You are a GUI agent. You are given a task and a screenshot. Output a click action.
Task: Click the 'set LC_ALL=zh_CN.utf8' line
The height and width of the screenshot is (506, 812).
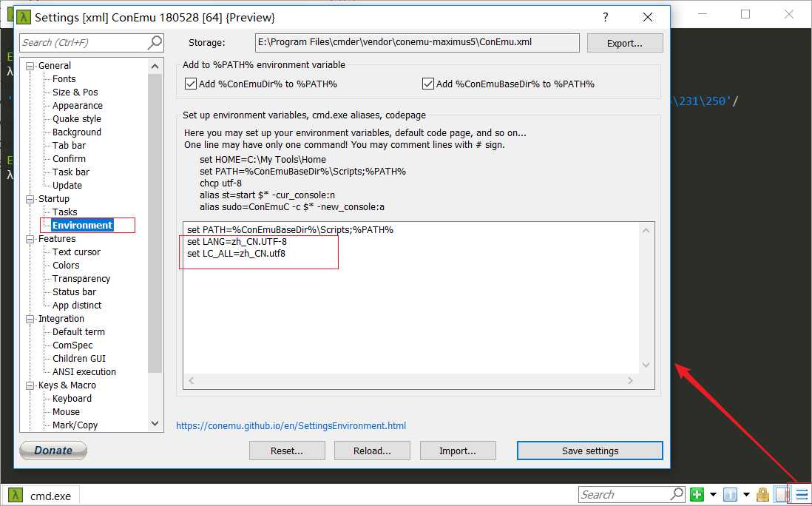(x=236, y=254)
